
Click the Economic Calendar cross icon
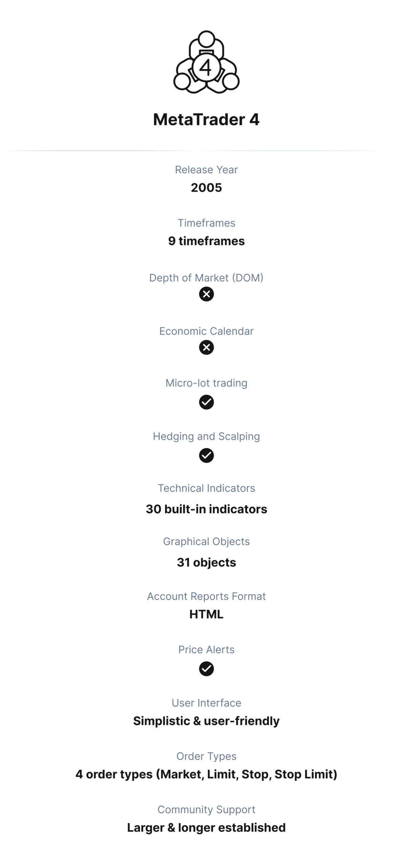(206, 347)
